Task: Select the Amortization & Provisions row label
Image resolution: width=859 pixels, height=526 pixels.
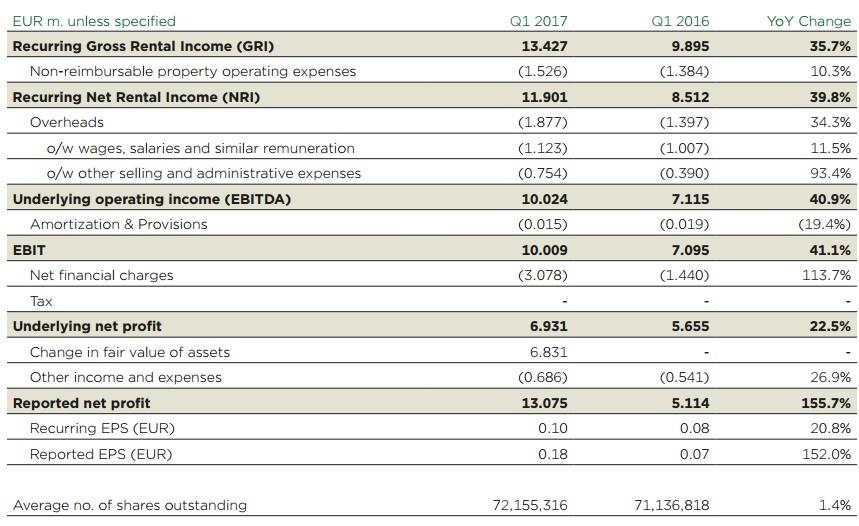Action: 119,224
